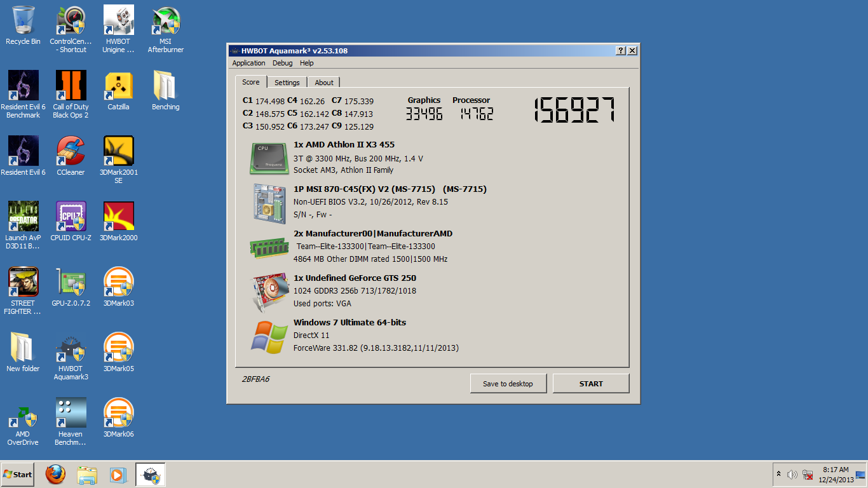Show hidden system tray icons
Screen dimensions: 868x488
point(778,474)
